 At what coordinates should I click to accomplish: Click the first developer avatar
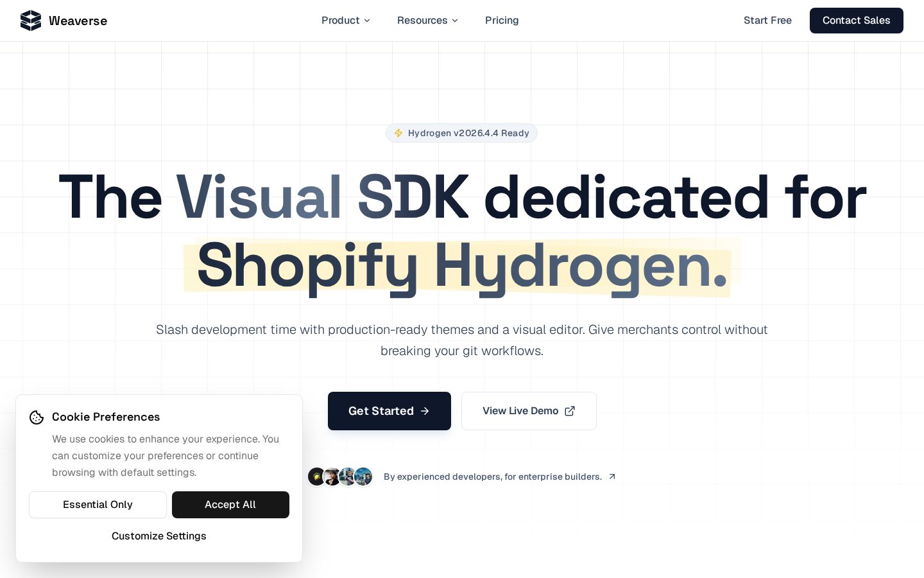[316, 477]
